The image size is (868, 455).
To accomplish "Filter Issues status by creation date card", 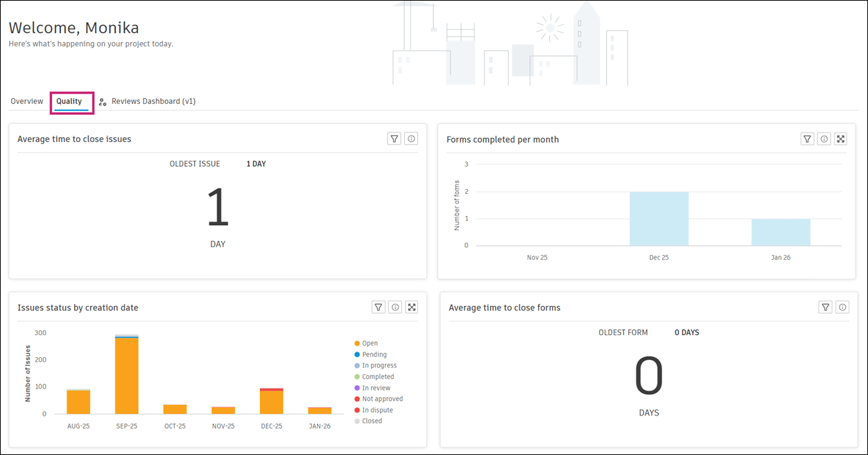I will (x=378, y=307).
